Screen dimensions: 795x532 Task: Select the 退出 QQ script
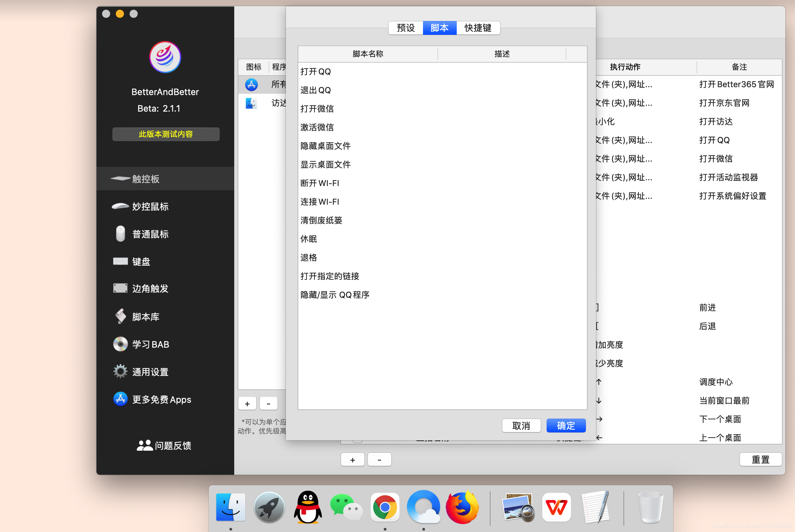(x=442, y=90)
